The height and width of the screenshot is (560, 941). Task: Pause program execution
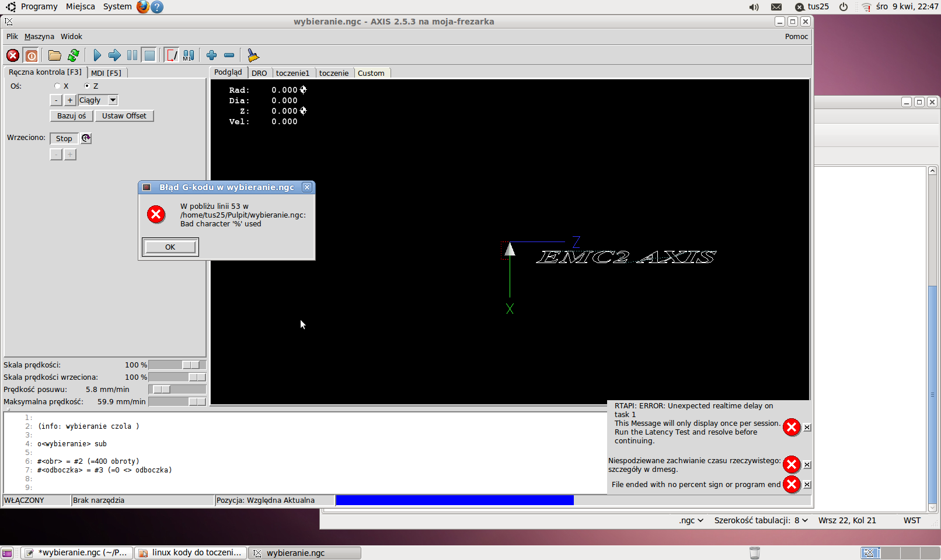pyautogui.click(x=133, y=55)
